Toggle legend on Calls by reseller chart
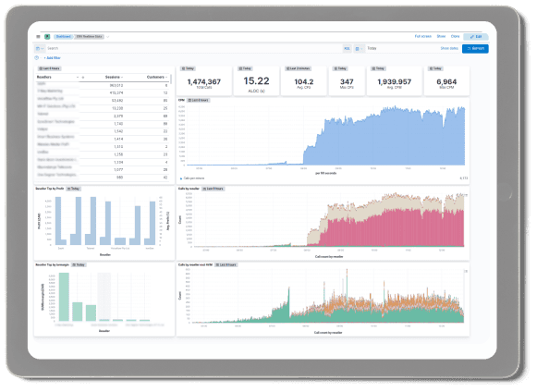This screenshot has width=537, height=392. pos(466,195)
